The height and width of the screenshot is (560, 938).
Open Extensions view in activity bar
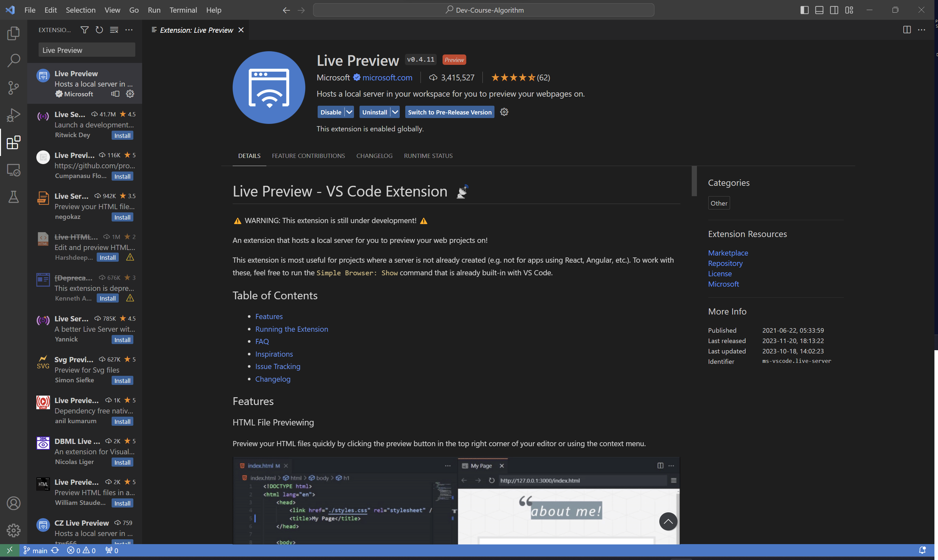(14, 142)
